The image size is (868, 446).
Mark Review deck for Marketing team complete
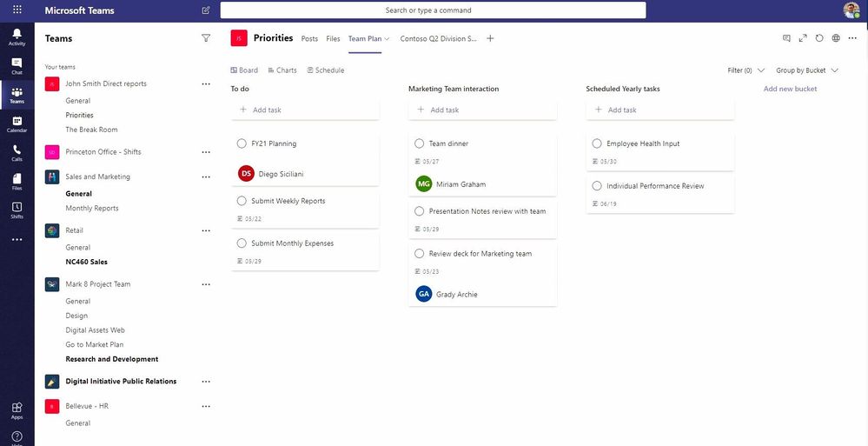(419, 254)
